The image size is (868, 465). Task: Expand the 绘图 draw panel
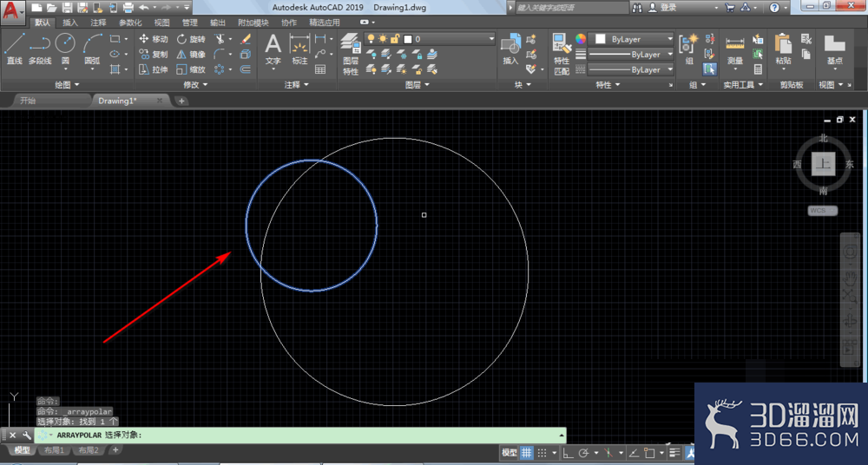[x=67, y=85]
